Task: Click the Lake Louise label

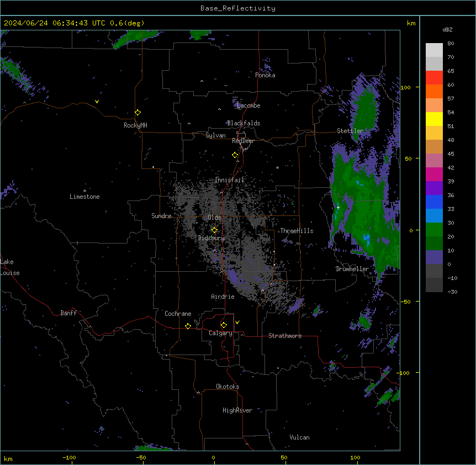Action: point(10,267)
